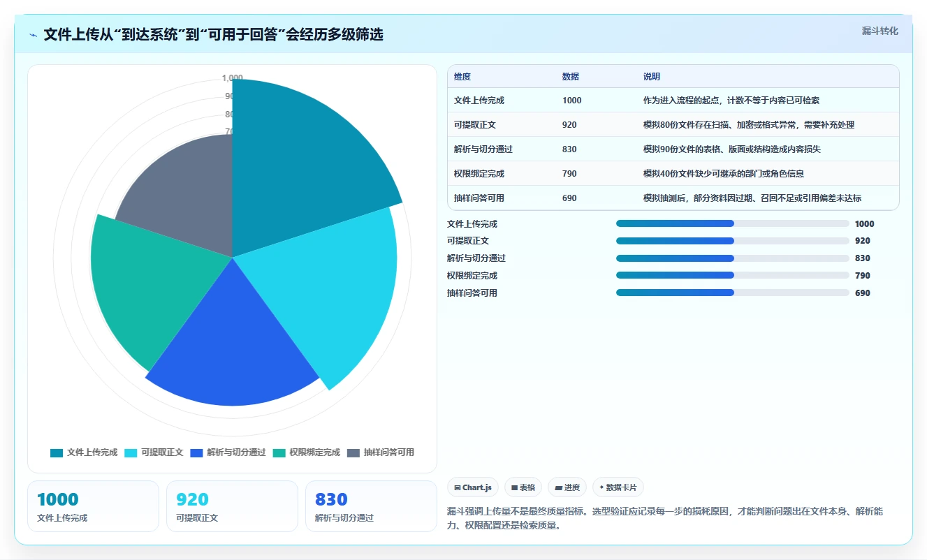
Task: Toggle the 抽样问答可用 legend entry under the chart
Action: point(381,452)
